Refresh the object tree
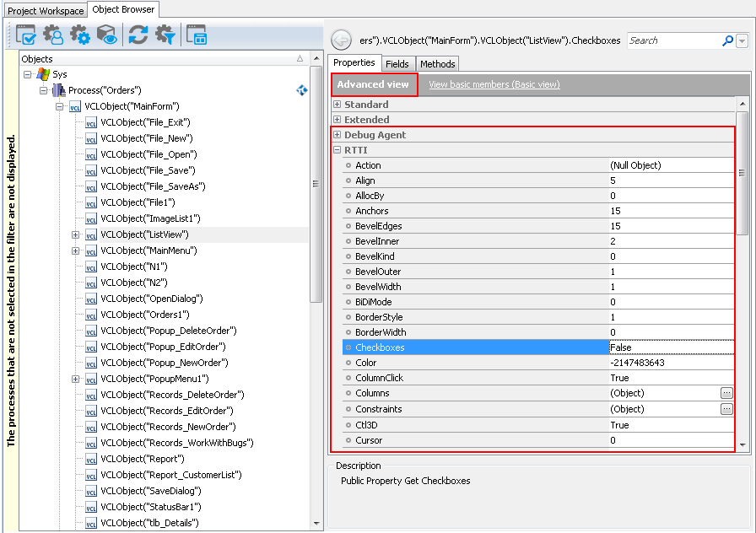The height and width of the screenshot is (533, 756). [x=139, y=35]
